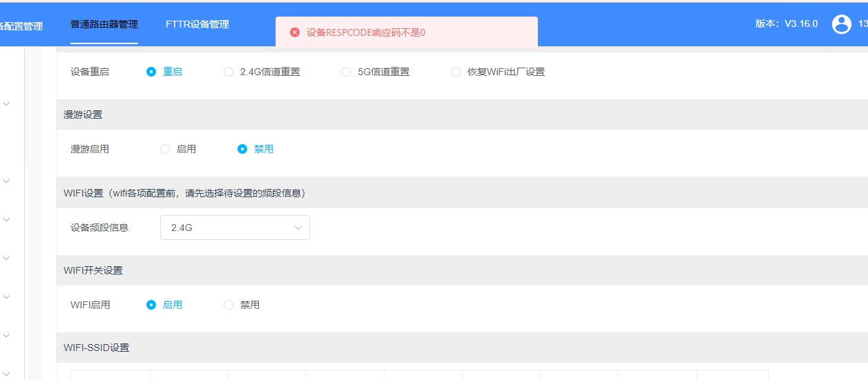Open the user avatar icon

pyautogui.click(x=842, y=24)
